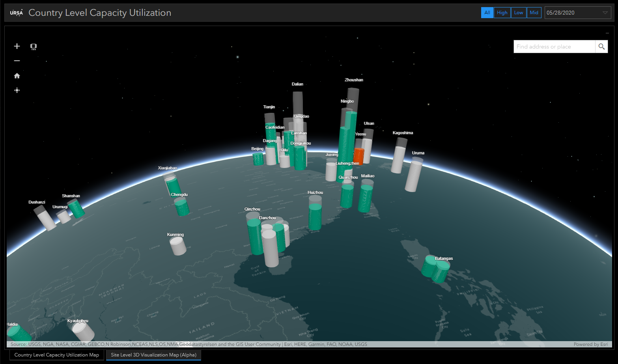
Task: Click the Jiaxing site label
Action: [332, 155]
